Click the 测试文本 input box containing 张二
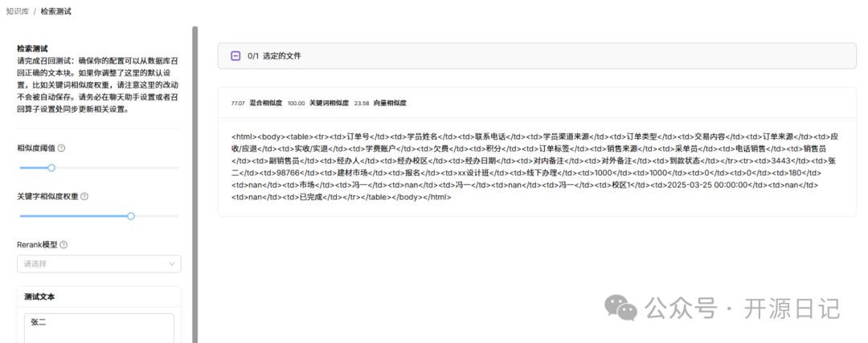Image resolution: width=868 pixels, height=343 pixels. click(99, 329)
